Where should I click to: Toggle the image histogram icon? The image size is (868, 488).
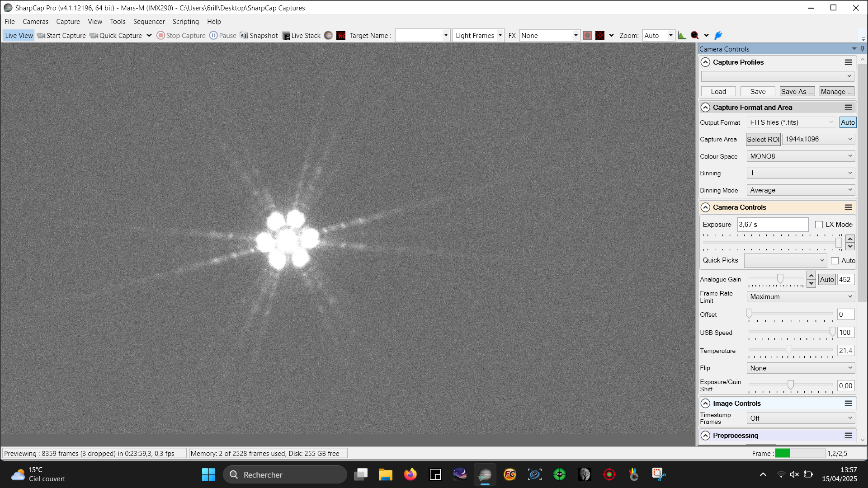tap(682, 36)
